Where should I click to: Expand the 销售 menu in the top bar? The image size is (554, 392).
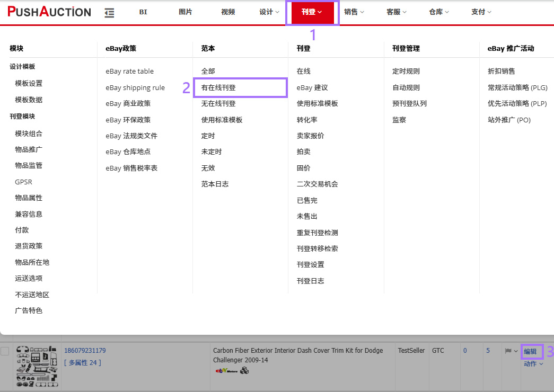[354, 12]
